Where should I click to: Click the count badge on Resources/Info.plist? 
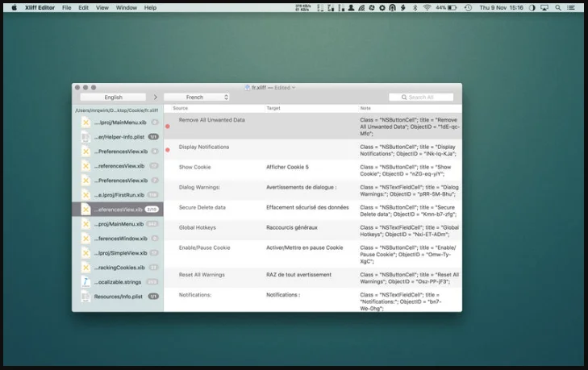(153, 297)
